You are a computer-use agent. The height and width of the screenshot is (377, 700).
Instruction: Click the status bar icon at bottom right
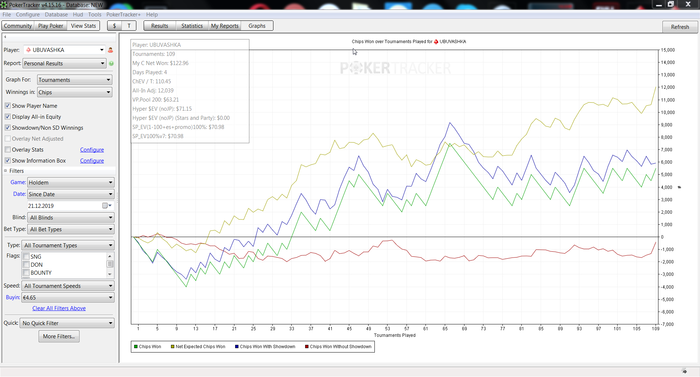click(684, 371)
